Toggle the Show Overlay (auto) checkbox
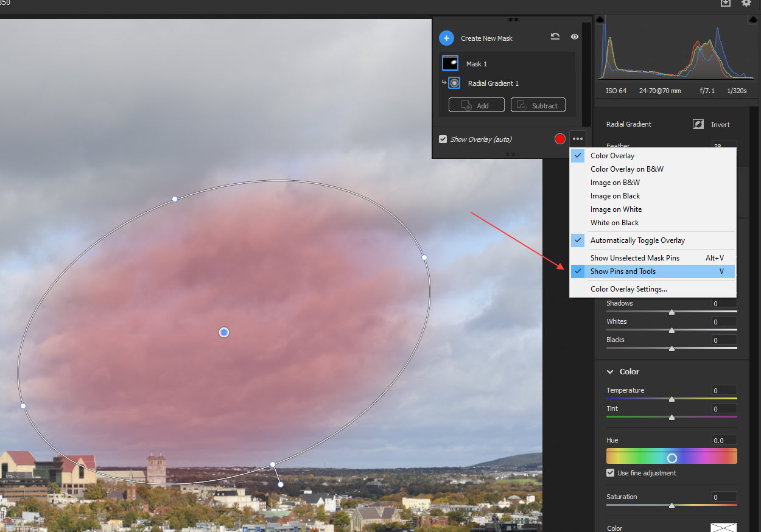Viewport: 761px width, 532px height. (x=443, y=139)
